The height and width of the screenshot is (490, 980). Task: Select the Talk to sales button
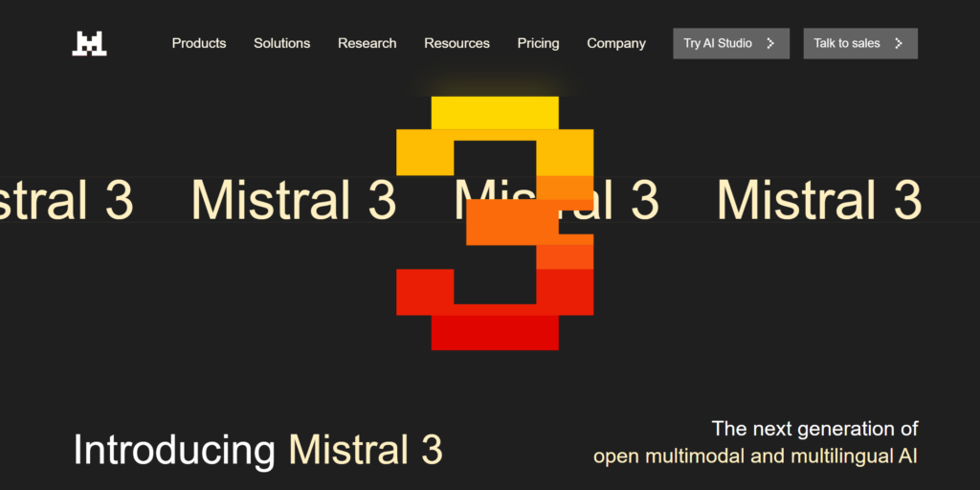(x=859, y=43)
